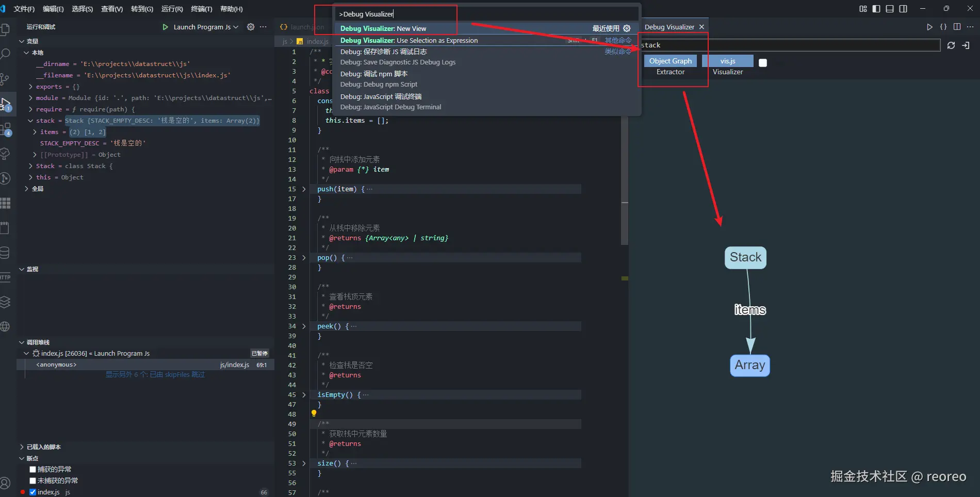Screen dimensions: 980x497
Task: Disable the index.js breakpoint checkbox
Action: point(32,492)
